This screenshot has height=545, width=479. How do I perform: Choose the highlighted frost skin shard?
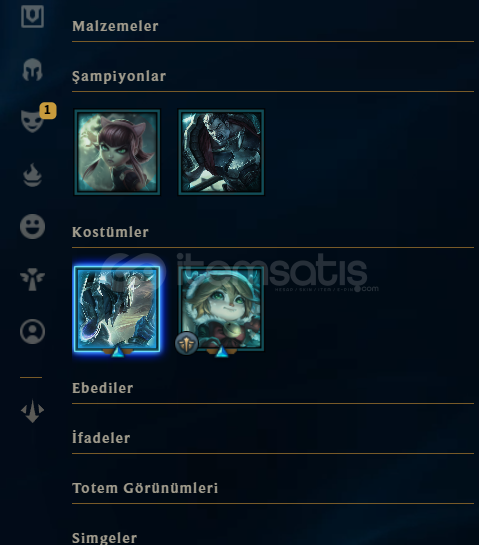point(117,309)
